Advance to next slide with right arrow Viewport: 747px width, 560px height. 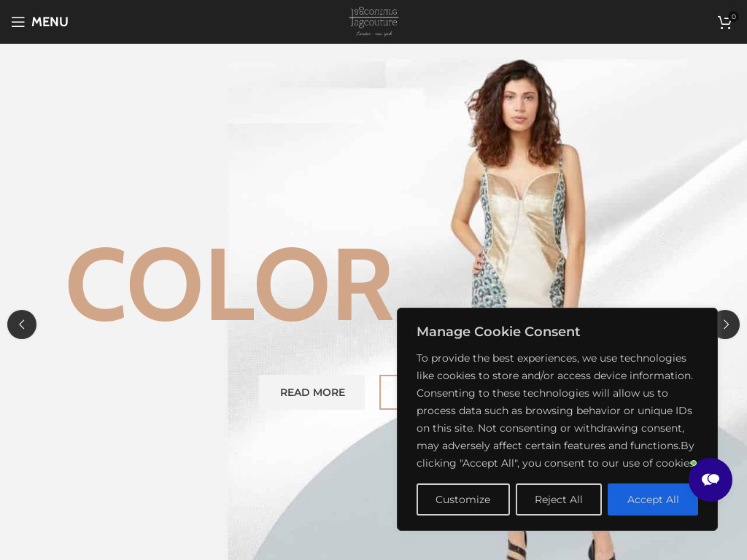(x=727, y=324)
